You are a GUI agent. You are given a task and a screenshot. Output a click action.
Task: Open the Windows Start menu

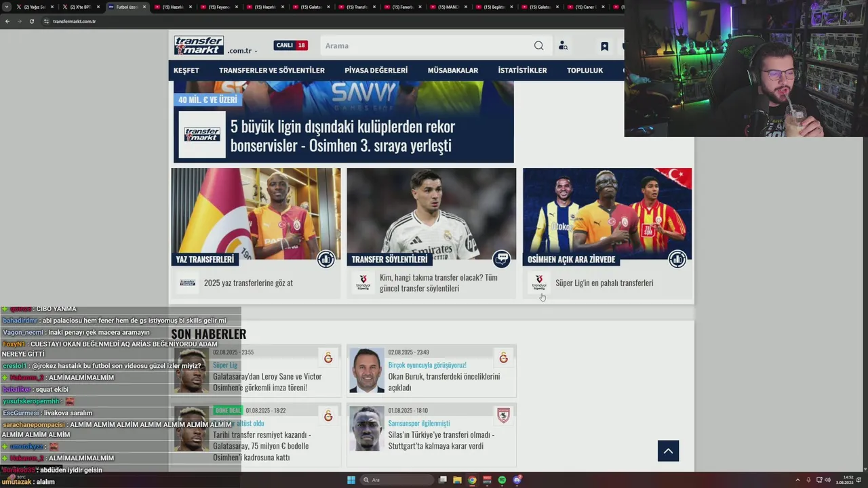(x=351, y=480)
